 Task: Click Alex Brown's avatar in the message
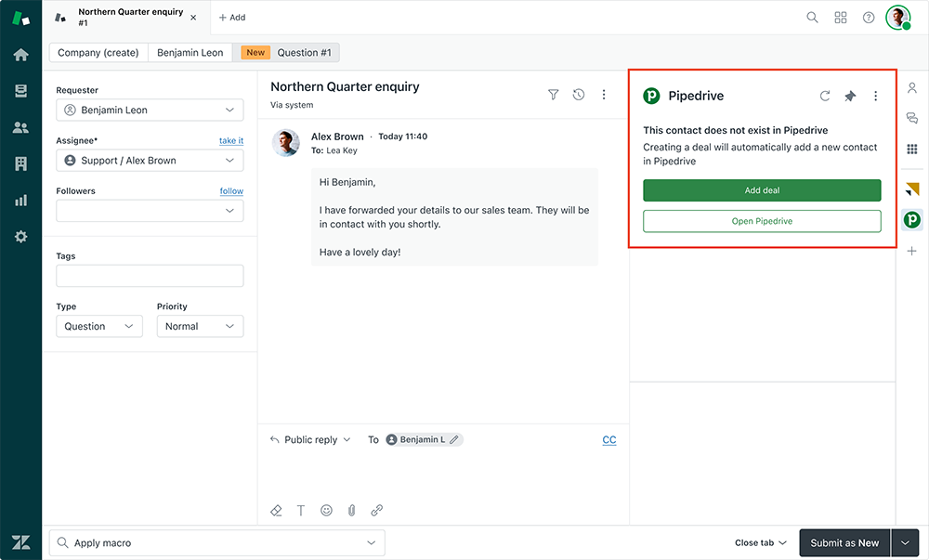point(285,143)
